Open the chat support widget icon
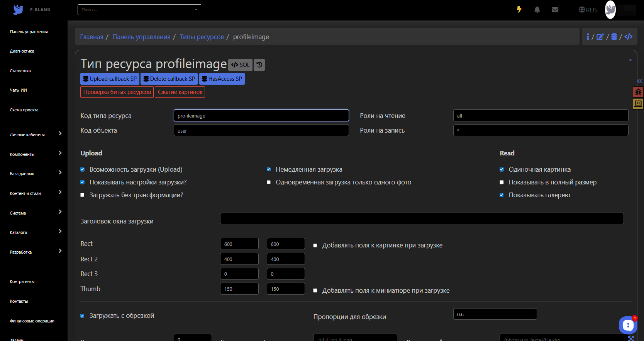Viewport: 644px width, 341px height. pos(628,325)
